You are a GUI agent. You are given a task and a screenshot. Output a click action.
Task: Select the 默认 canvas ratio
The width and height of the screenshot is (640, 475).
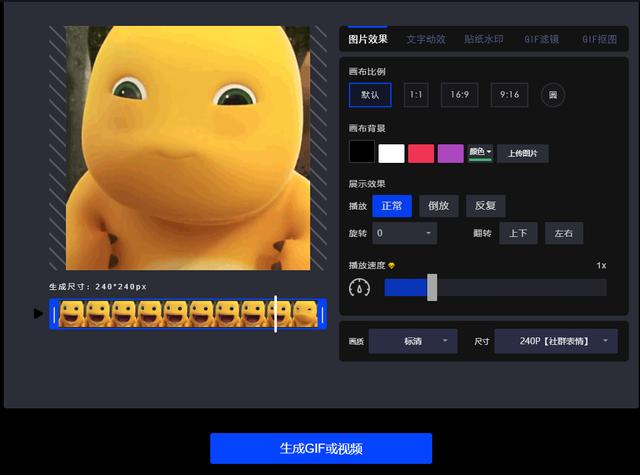pos(370,95)
